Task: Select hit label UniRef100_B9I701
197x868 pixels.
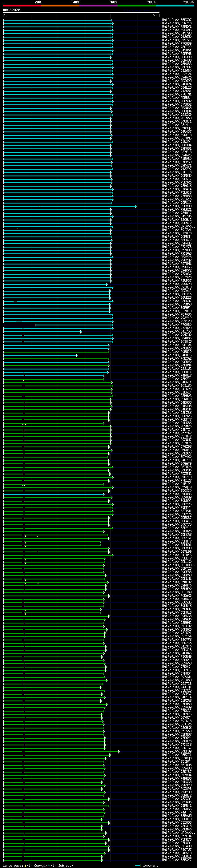Action: click(x=177, y=230)
